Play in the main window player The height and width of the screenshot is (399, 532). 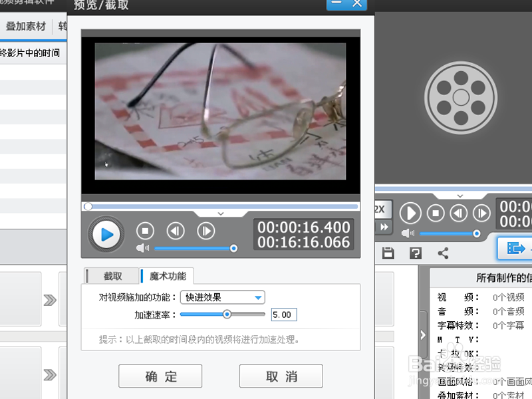click(410, 213)
